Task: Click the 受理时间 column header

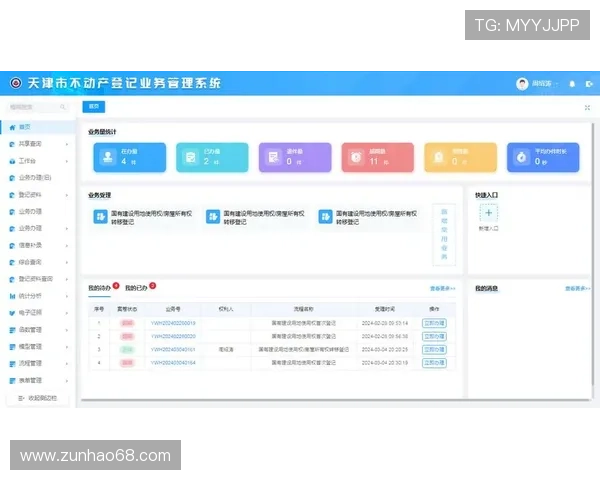Action: [385, 309]
